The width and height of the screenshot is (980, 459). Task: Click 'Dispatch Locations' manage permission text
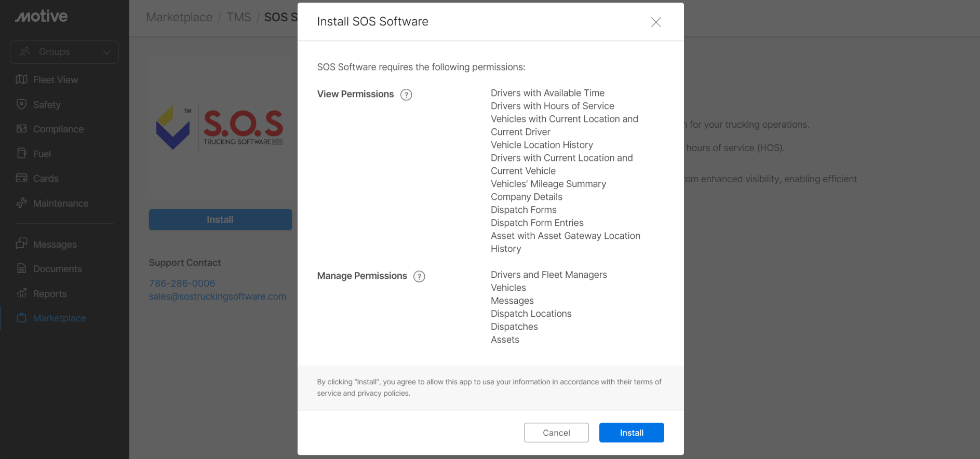(x=531, y=314)
